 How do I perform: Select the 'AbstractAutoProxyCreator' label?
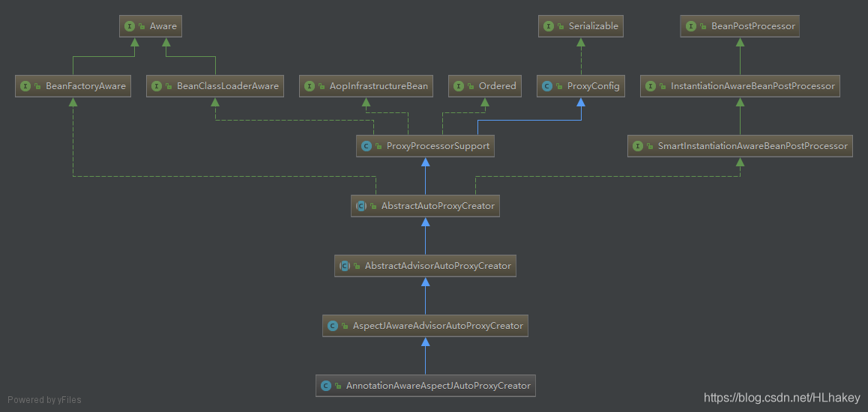tap(438, 206)
